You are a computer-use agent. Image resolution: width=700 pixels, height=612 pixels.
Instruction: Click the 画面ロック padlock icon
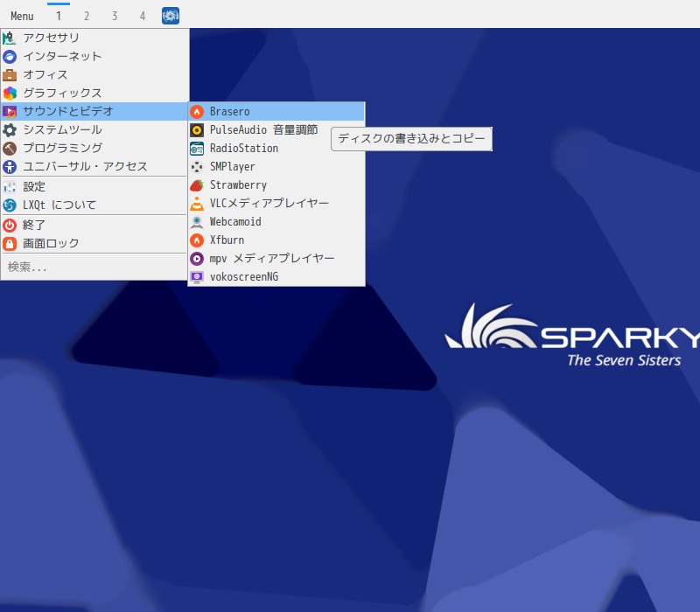[x=10, y=243]
